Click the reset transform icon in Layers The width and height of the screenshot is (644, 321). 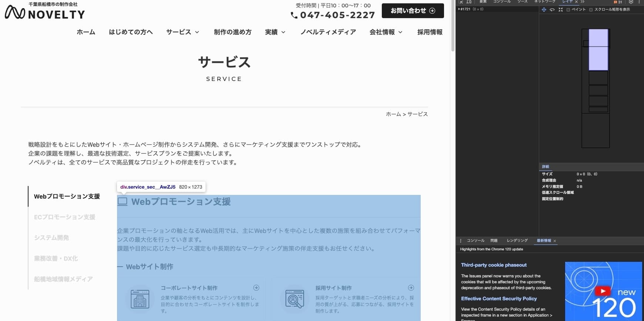[x=560, y=10]
